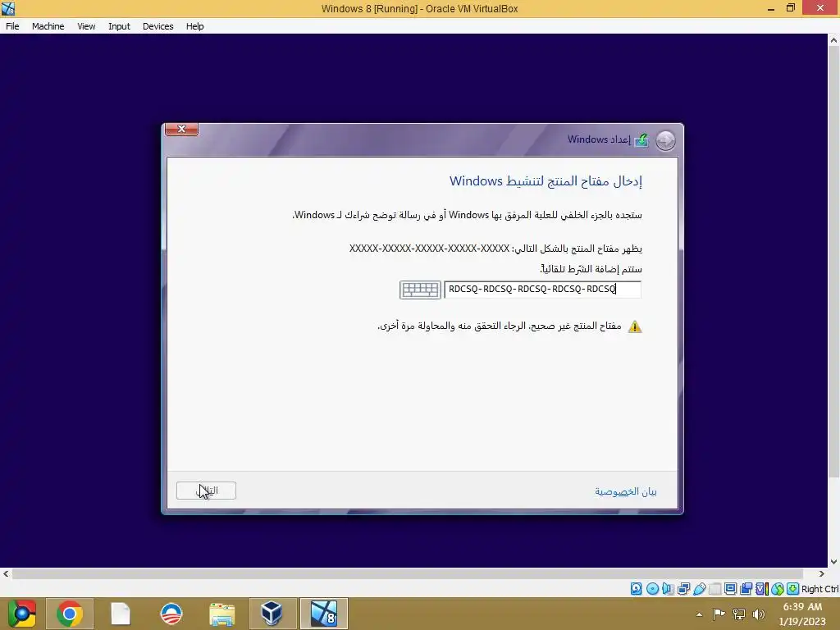This screenshot has height=630, width=840.
Task: Click the Next (التالي) button
Action: [206, 491]
